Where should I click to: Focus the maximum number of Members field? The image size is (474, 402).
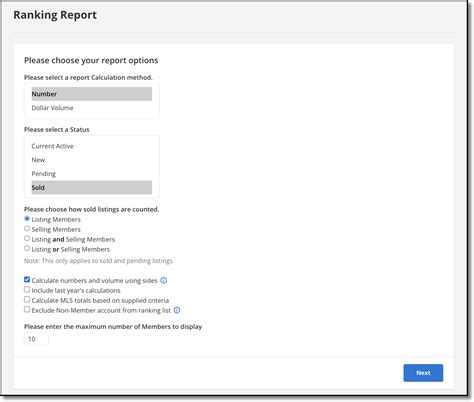click(36, 339)
